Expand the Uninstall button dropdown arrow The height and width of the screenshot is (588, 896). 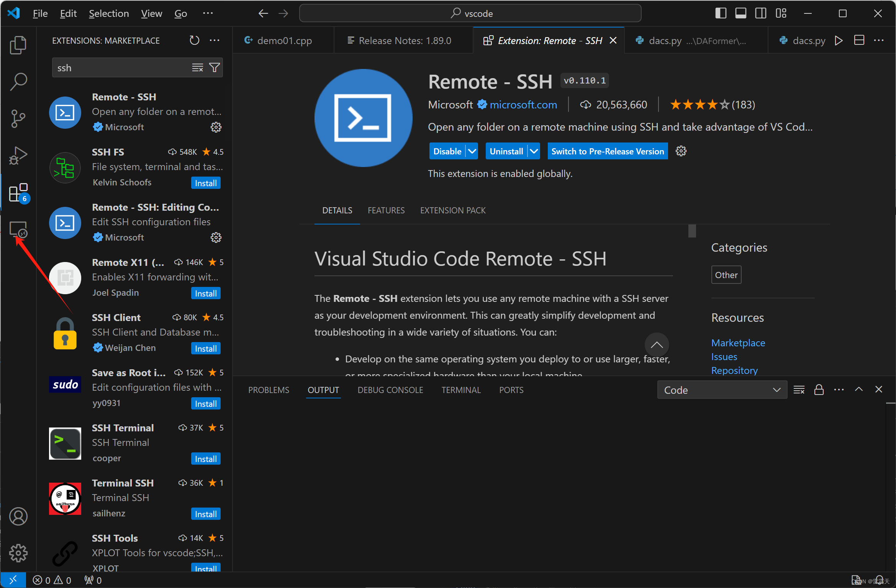pyautogui.click(x=534, y=151)
